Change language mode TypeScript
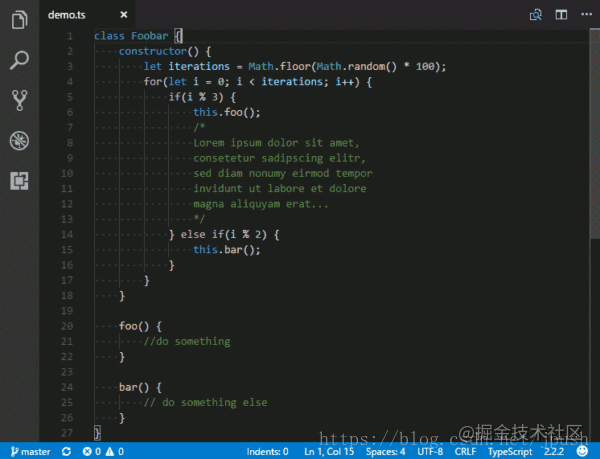 (510, 452)
